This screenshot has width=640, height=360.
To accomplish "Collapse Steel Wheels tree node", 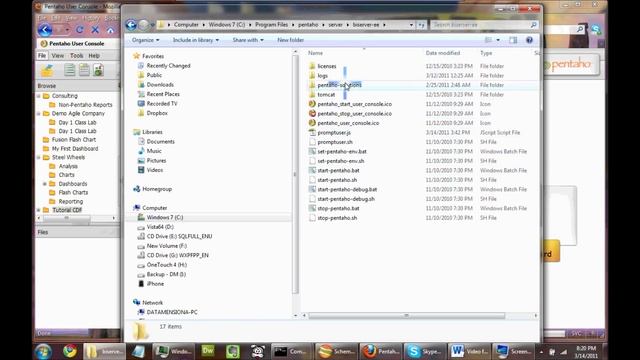I will [x=39, y=157].
